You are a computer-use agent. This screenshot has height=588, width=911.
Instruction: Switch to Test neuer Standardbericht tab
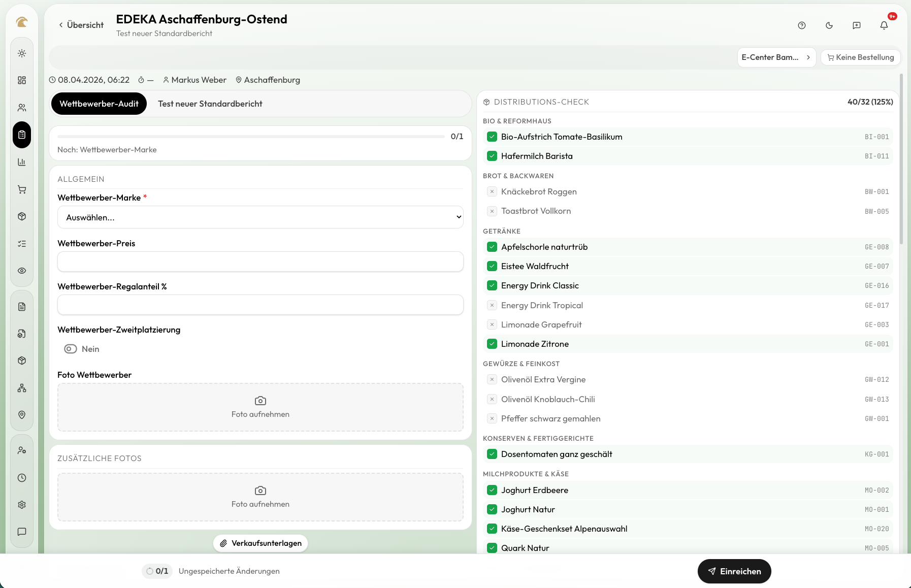pos(210,104)
